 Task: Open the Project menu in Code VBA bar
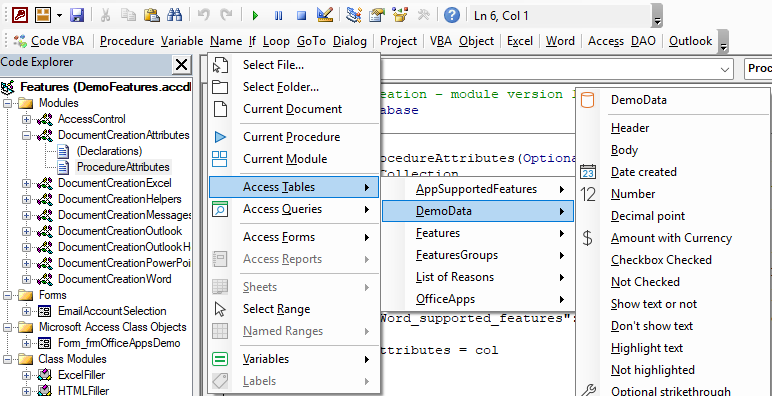pyautogui.click(x=398, y=41)
